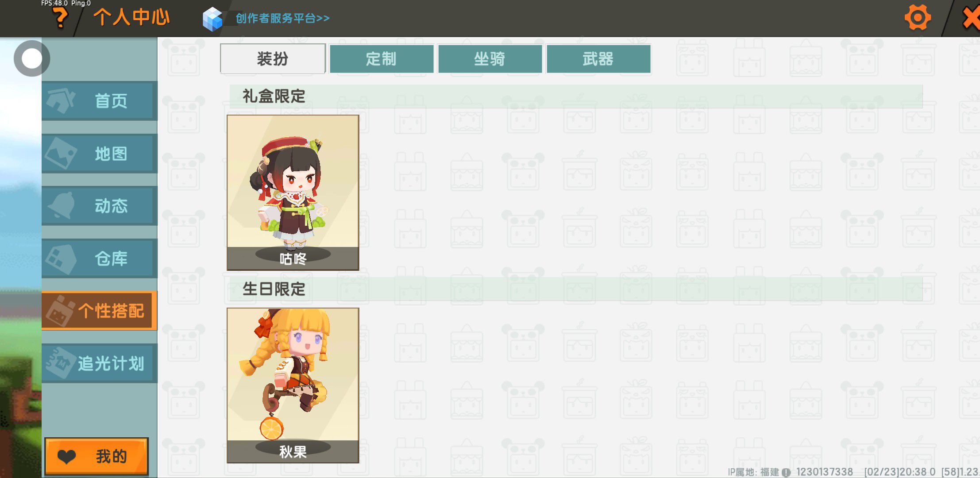The width and height of the screenshot is (980, 478).
Task: Select the 秋果 birthday costume card
Action: click(293, 385)
